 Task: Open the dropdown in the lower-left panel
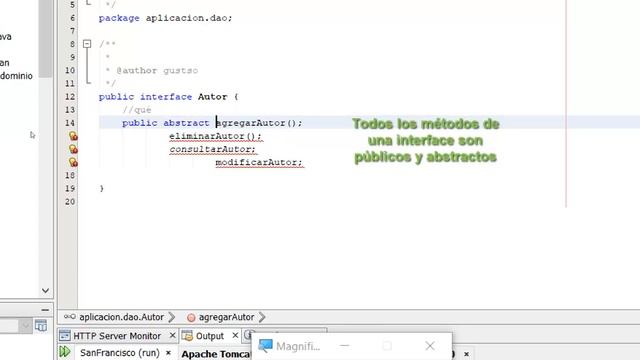pos(25,326)
